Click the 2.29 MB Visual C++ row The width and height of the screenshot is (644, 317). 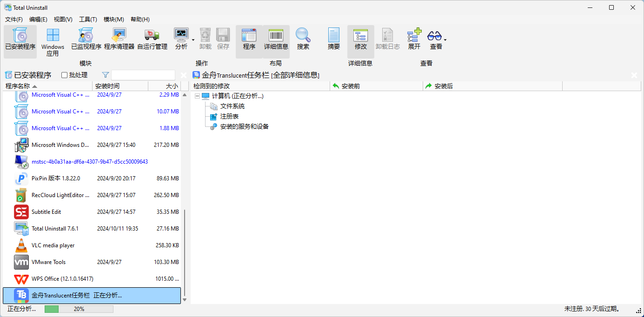(92, 96)
